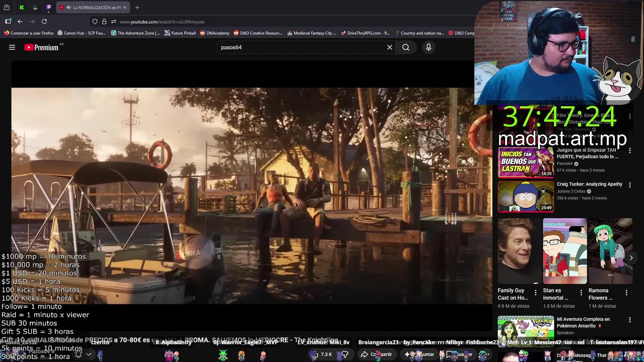The height and width of the screenshot is (362, 644).
Task: Open a new browser tab
Action: click(137, 8)
